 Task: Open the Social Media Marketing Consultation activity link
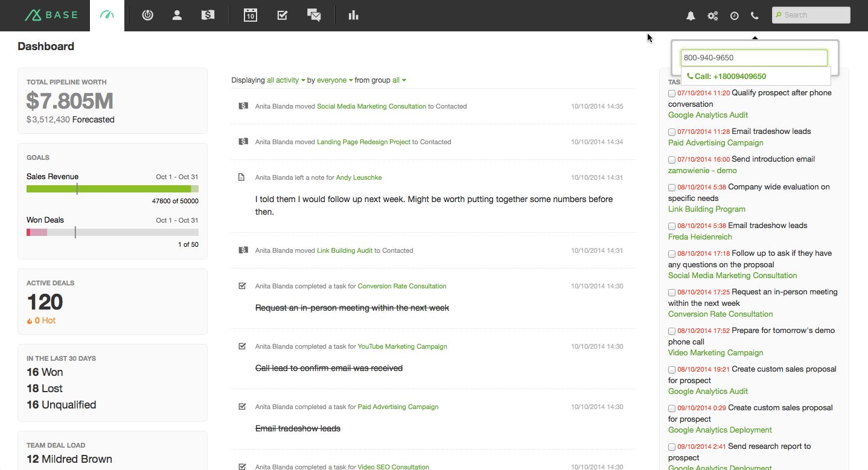click(x=371, y=106)
